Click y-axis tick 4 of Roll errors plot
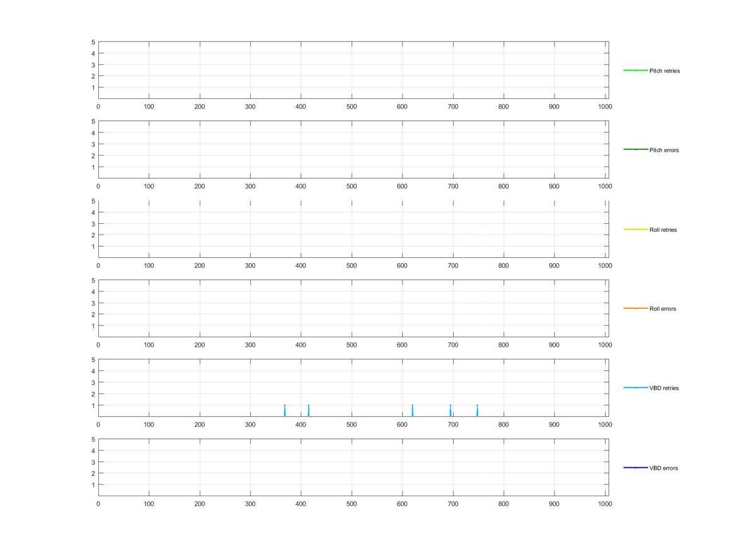The image size is (756, 558). 93,292
